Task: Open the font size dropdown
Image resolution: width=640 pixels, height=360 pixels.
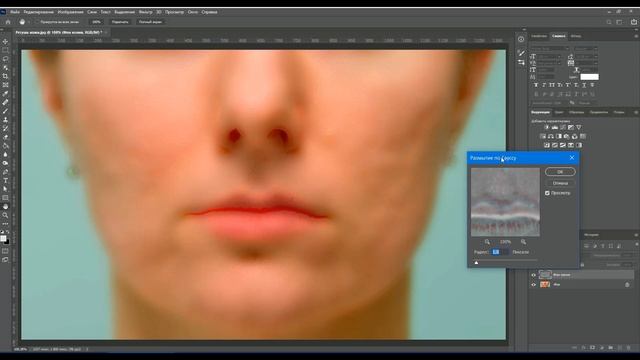Action: [x=549, y=57]
